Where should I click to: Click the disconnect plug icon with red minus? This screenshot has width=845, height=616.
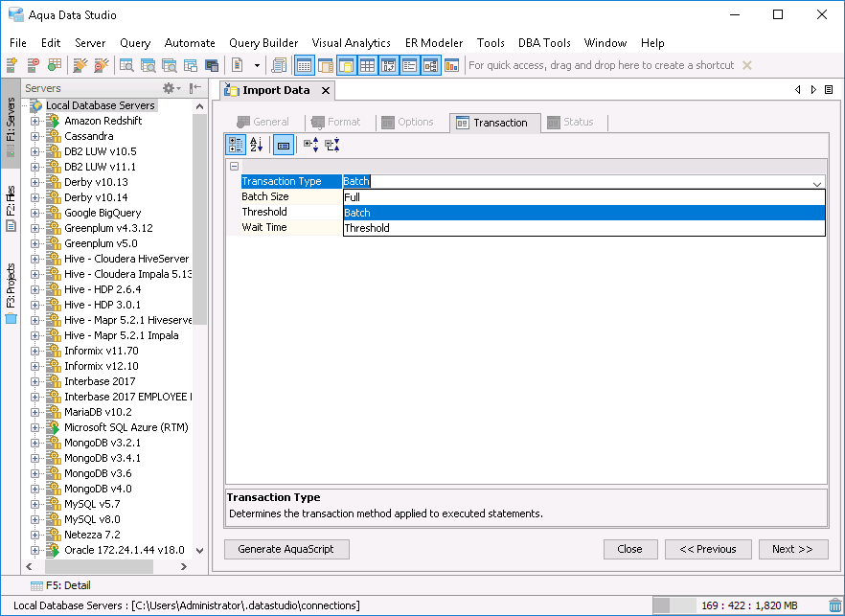click(102, 65)
